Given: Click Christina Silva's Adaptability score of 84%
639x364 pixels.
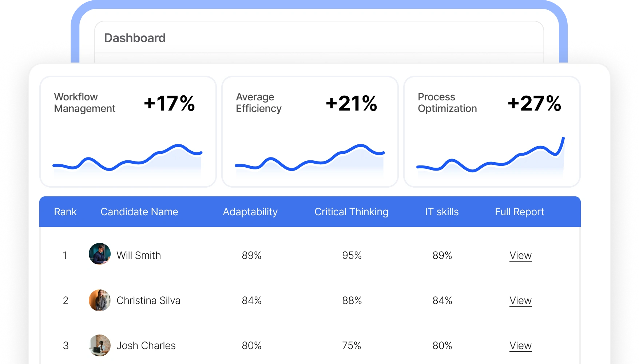Looking at the screenshot, I should tap(252, 301).
